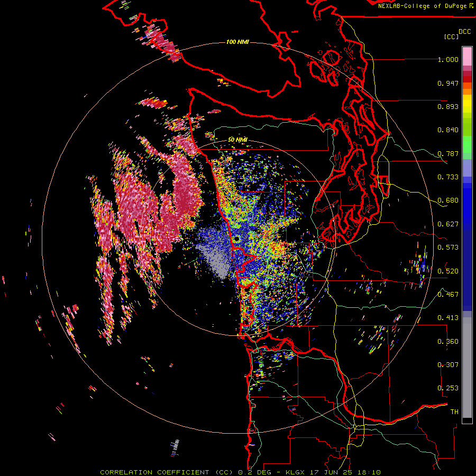Viewport: 476px width, 476px height.
Task: Click the KLGX station identifier
Action: tap(296, 472)
